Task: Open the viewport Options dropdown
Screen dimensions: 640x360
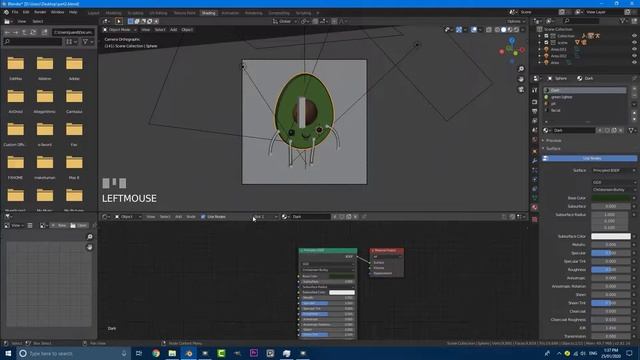Action: tap(516, 21)
